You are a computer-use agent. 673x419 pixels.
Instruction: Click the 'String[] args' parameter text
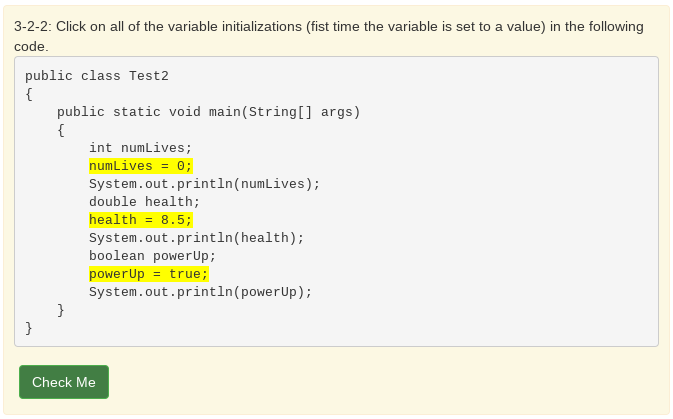pyautogui.click(x=300, y=112)
